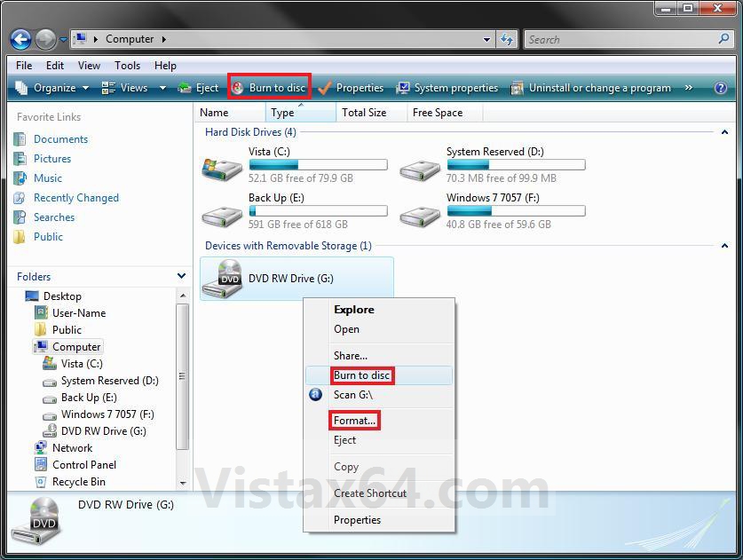743x560 pixels.
Task: Click Properties in the toolbar
Action: 351,88
